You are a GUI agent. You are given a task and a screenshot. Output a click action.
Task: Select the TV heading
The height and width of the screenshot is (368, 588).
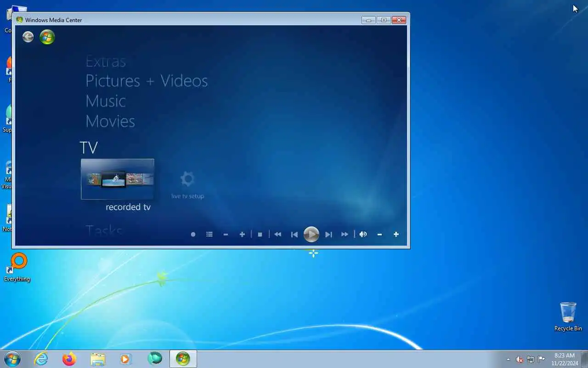click(89, 148)
